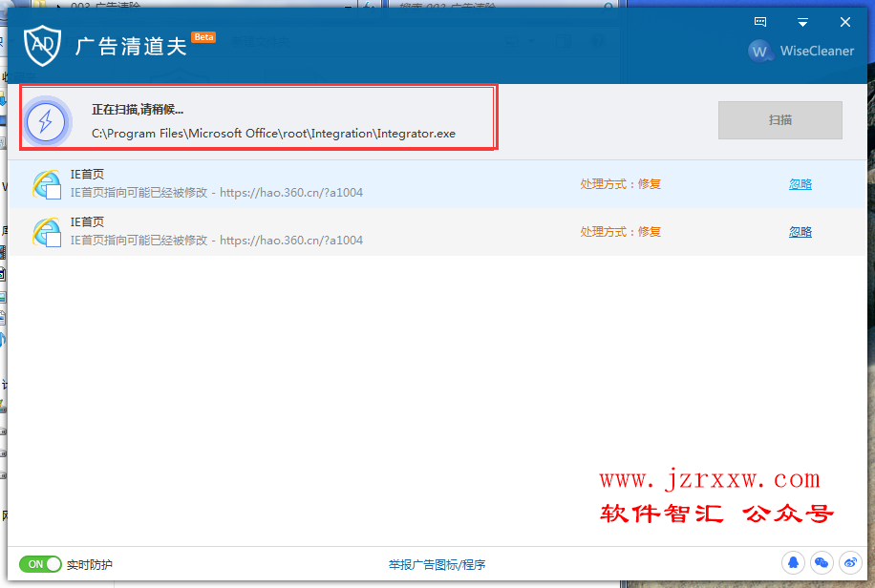Select the first IE首页 row's IE icon
The width and height of the screenshot is (875, 588).
point(47,184)
